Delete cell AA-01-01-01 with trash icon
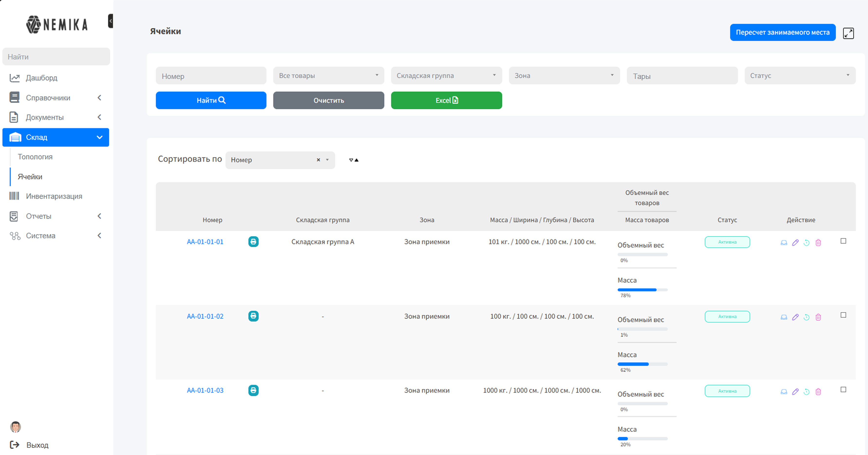868x455 pixels. click(x=818, y=243)
